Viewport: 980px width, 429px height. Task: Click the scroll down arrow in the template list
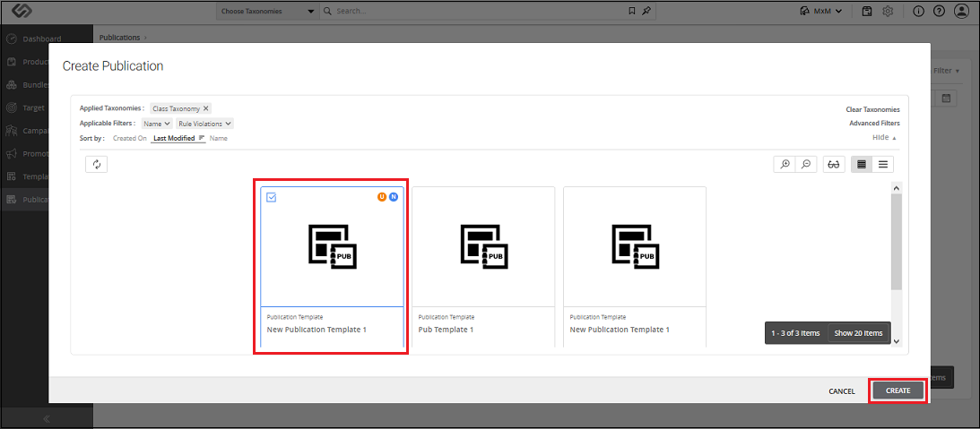897,341
